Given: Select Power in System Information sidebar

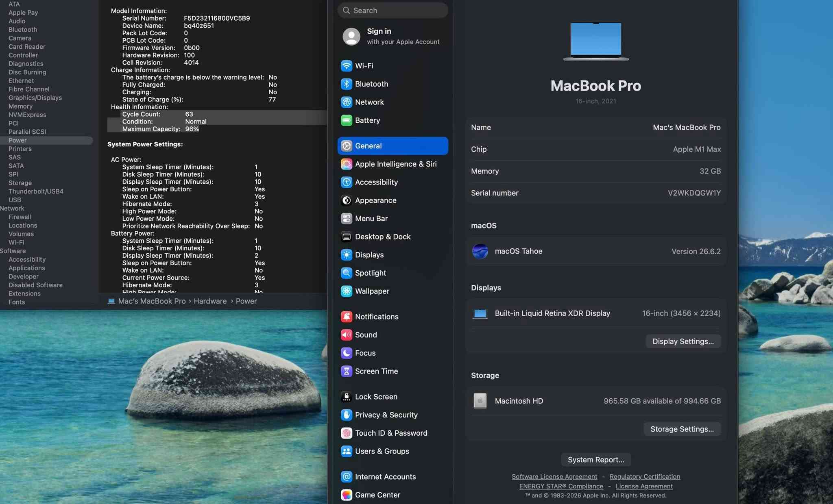Looking at the screenshot, I should (x=46, y=140).
